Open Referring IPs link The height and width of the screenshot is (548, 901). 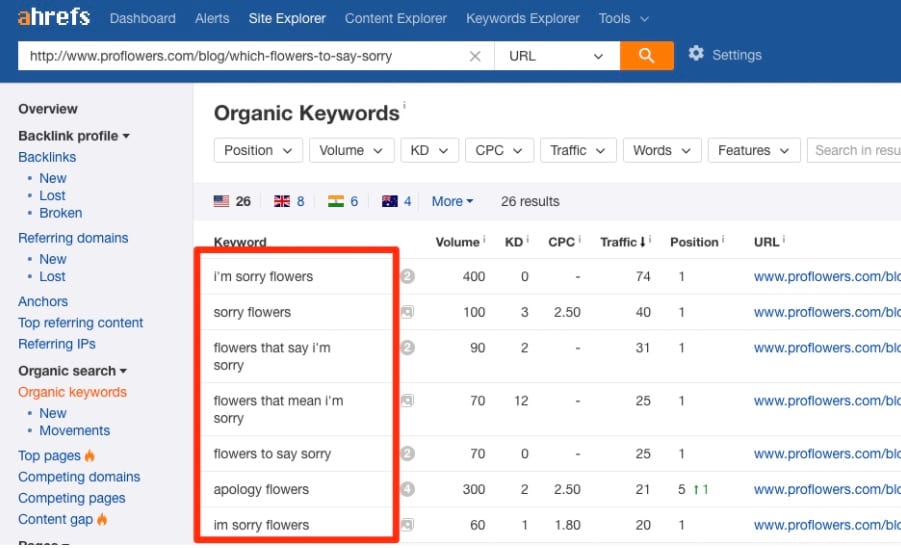coord(57,344)
